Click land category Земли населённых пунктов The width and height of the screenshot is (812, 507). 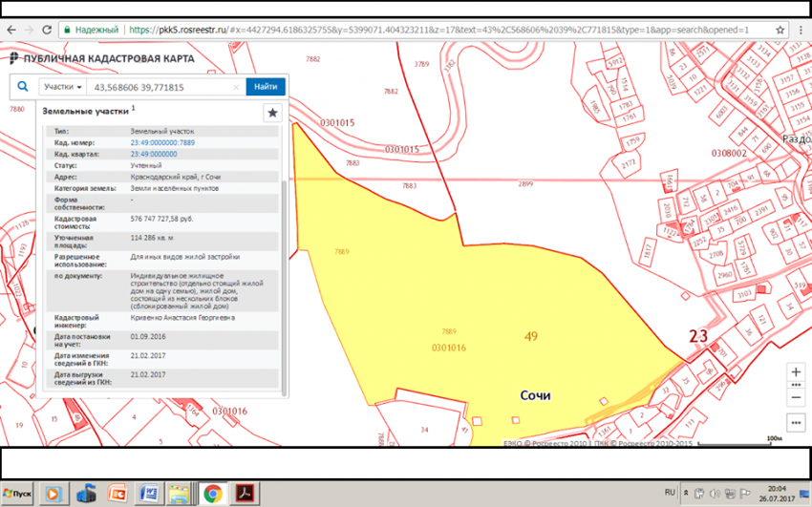pyautogui.click(x=175, y=188)
